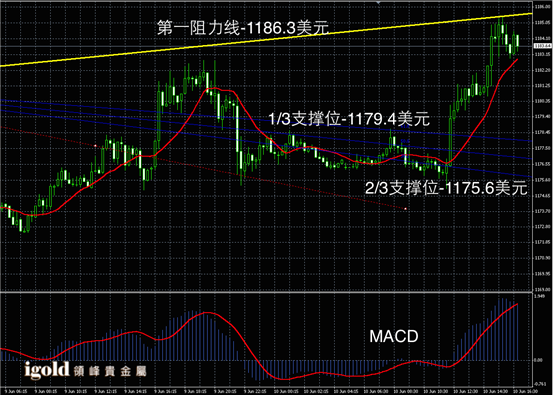The width and height of the screenshot is (553, 395).
Task: Select the blue Fibonacci fan lines
Action: point(266,138)
